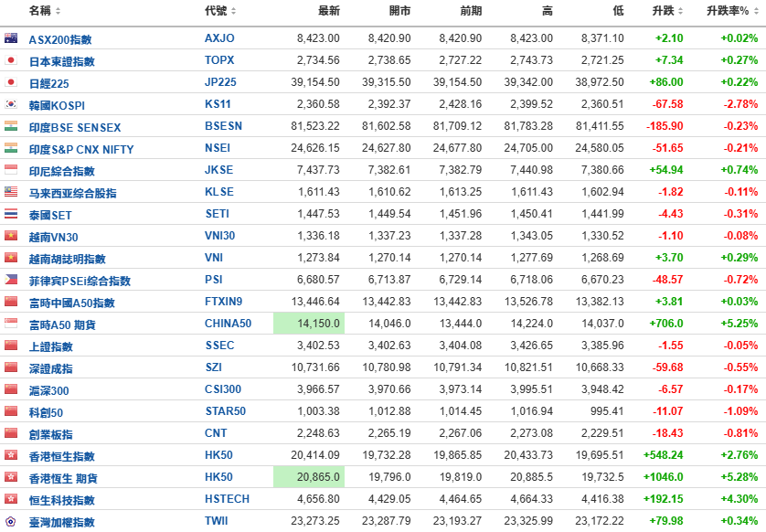
Task: Click Japan flag icon beside 日本東證指數
Action: [11, 59]
